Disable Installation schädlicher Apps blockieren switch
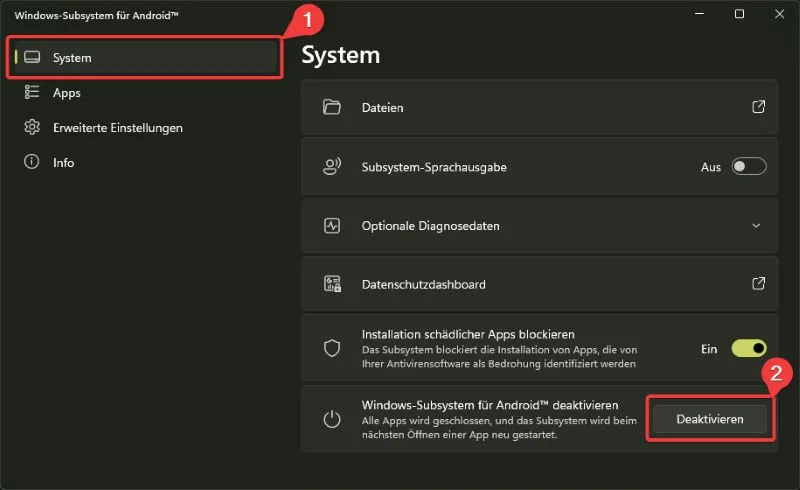 [748, 348]
